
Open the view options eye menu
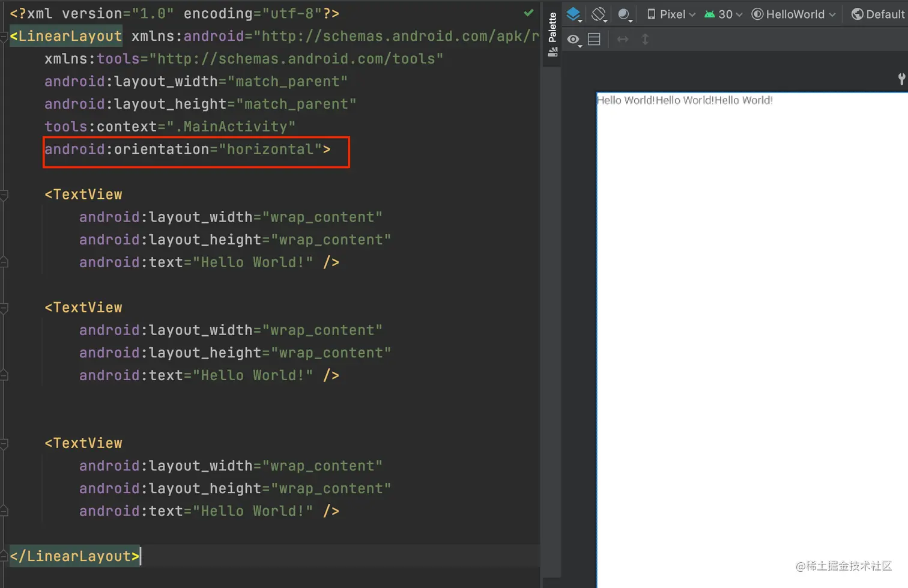coord(575,40)
